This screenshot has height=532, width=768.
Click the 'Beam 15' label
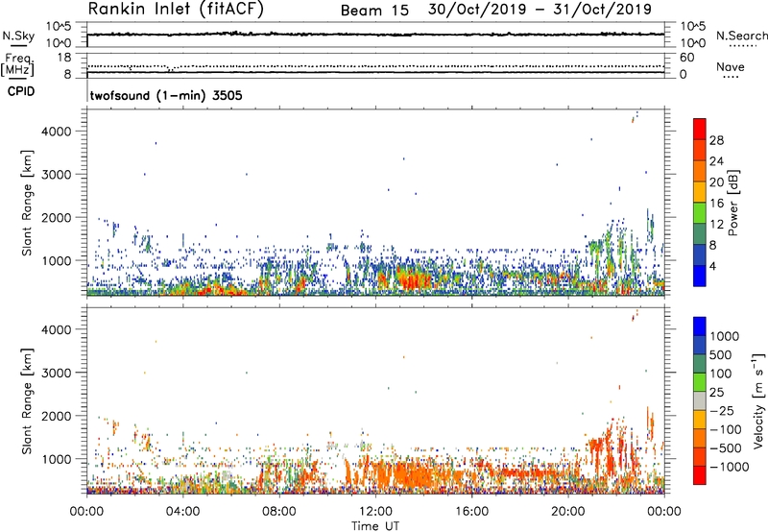point(374,11)
